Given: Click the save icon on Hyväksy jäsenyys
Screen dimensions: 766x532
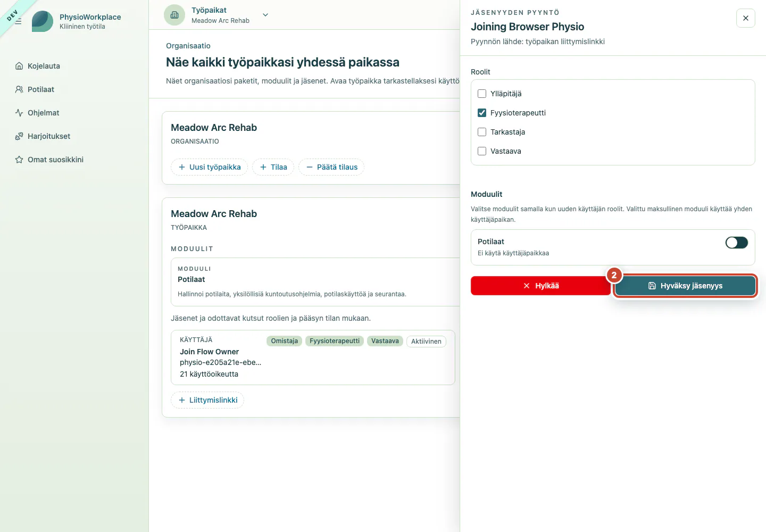Looking at the screenshot, I should pos(652,286).
